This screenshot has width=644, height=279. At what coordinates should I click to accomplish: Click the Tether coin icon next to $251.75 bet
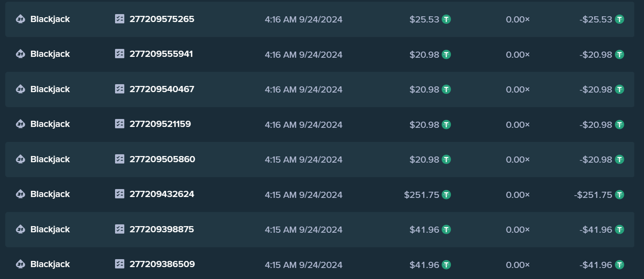pyautogui.click(x=446, y=194)
